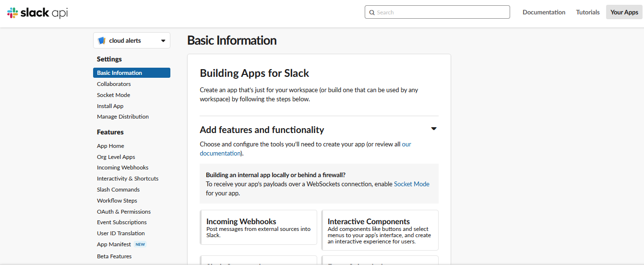Image resolution: width=644 pixels, height=265 pixels.
Task: Open Collaborators settings
Action: click(114, 84)
